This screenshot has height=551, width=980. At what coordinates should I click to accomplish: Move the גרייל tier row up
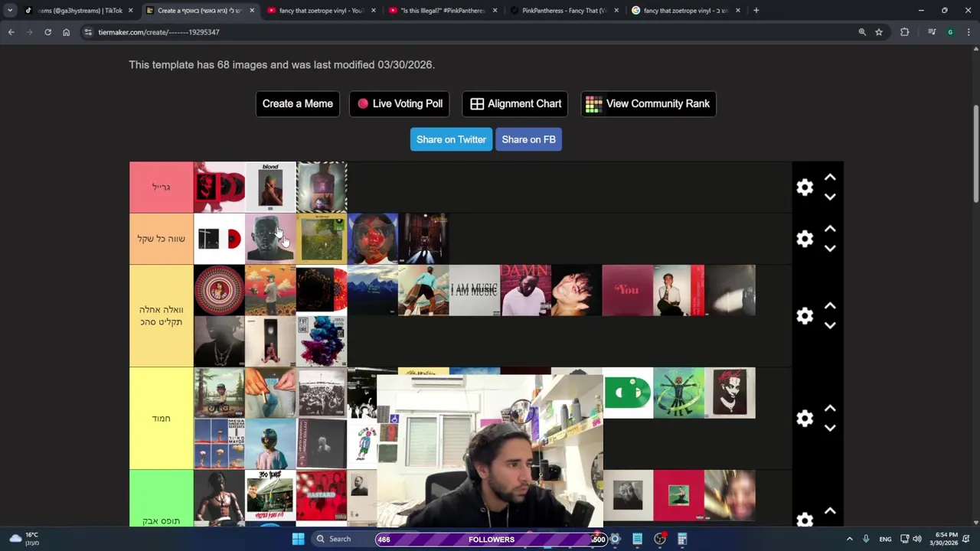(x=830, y=178)
